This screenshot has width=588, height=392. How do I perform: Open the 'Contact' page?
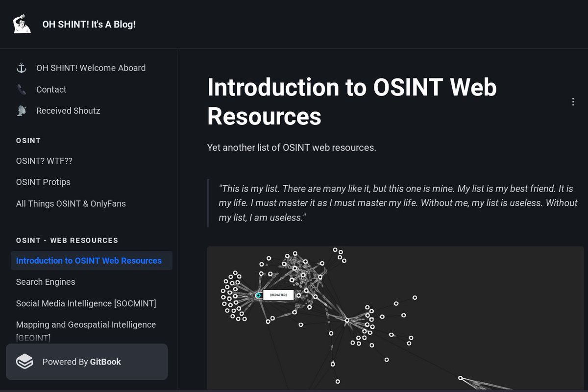point(51,89)
